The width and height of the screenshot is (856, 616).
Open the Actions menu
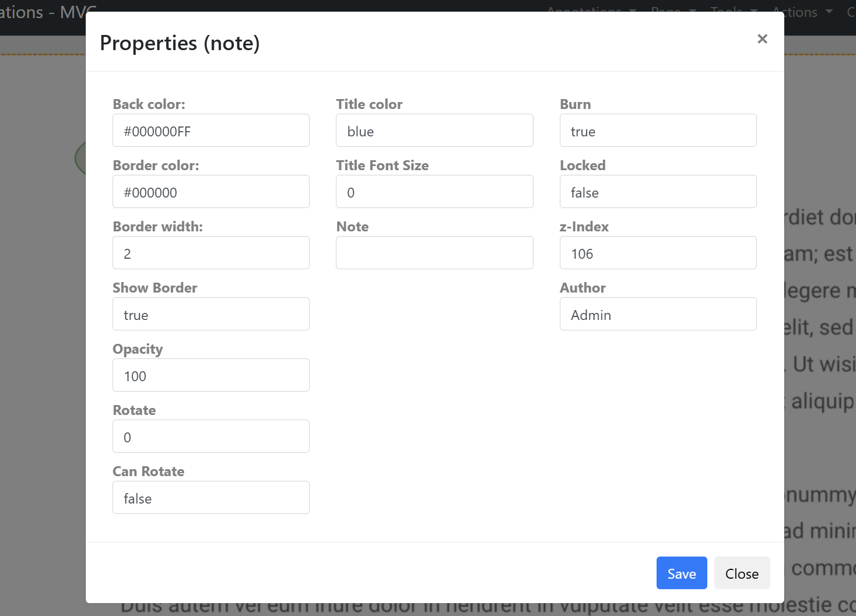[x=794, y=12]
